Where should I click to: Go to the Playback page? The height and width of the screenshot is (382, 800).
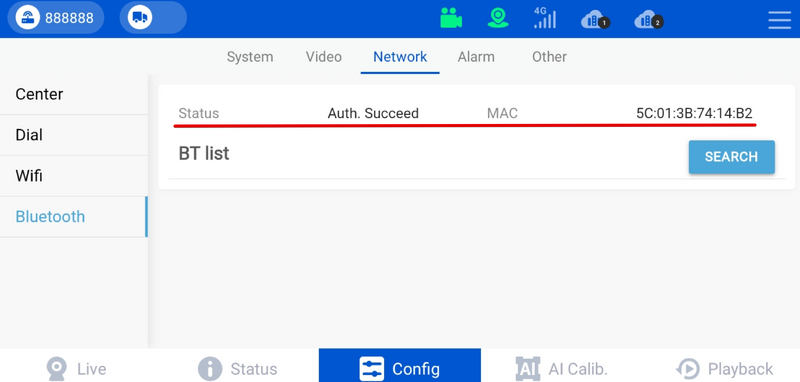(725, 368)
